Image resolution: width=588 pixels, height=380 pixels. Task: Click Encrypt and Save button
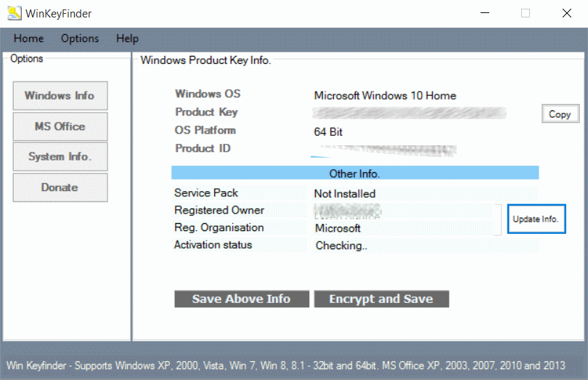(x=381, y=299)
